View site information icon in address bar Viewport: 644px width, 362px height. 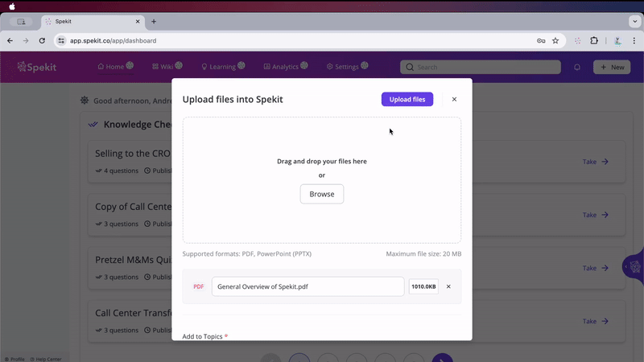point(61,41)
